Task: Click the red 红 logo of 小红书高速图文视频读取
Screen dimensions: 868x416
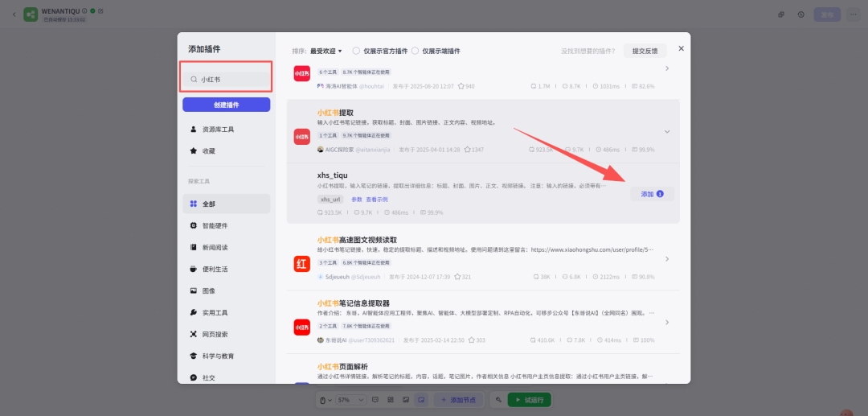Action: 301,264
